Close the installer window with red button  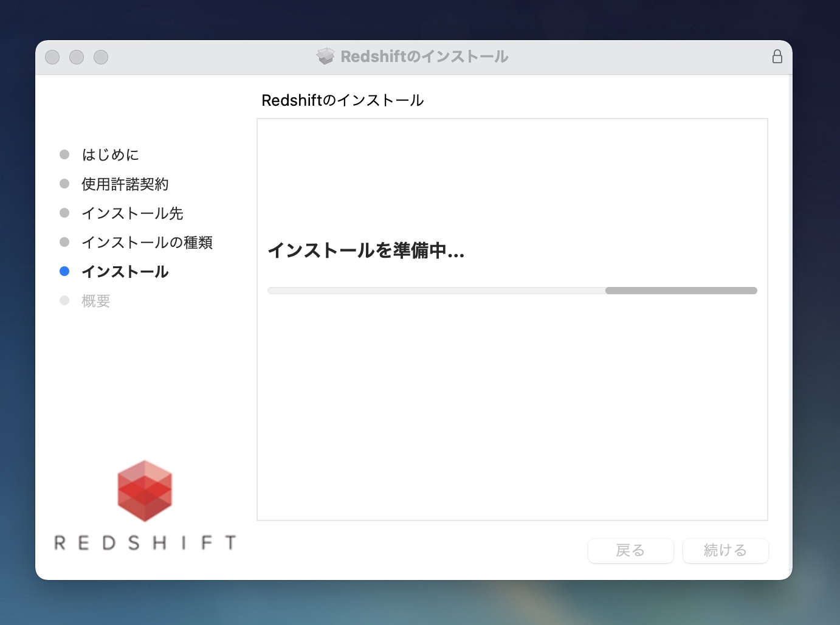pyautogui.click(x=52, y=57)
